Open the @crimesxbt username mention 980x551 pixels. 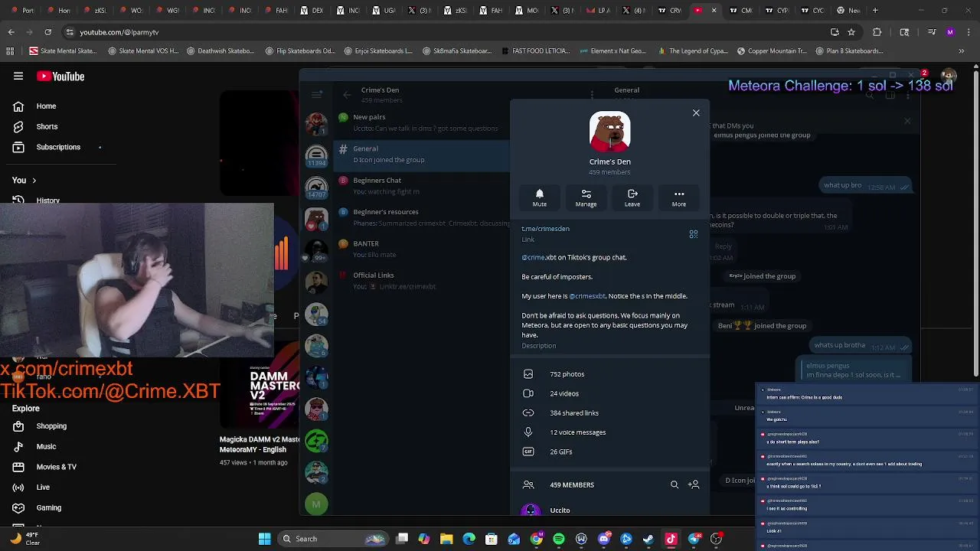(x=587, y=296)
